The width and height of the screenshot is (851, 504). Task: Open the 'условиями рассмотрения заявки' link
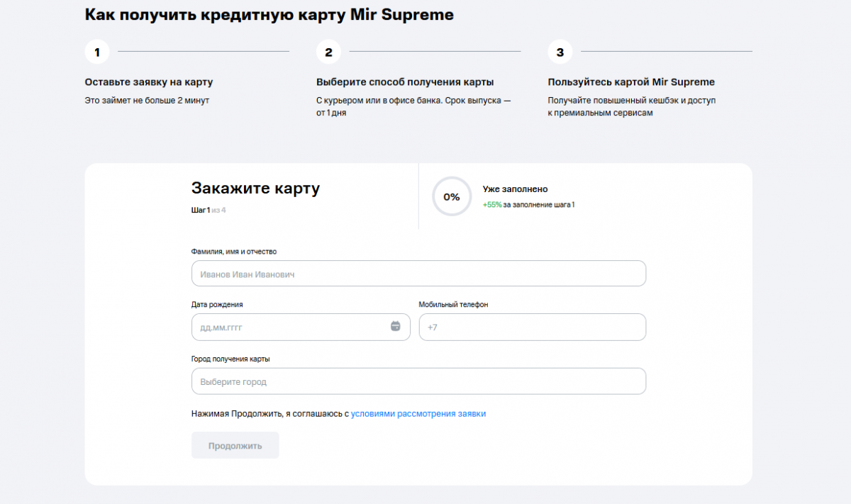[418, 413]
